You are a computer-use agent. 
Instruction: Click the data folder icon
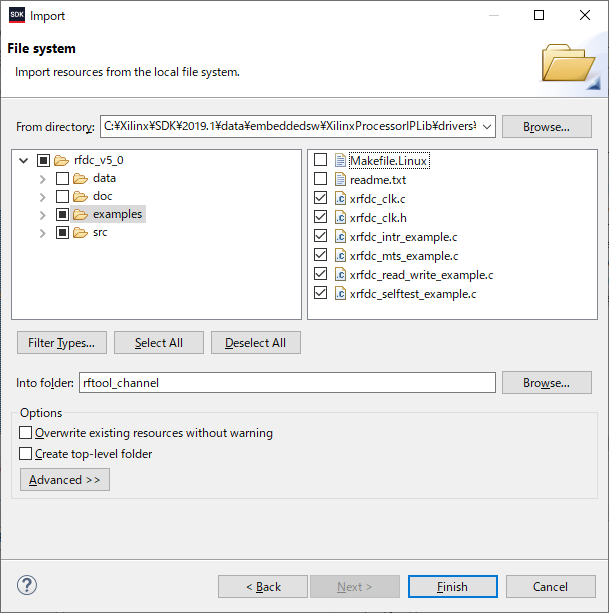pos(81,178)
